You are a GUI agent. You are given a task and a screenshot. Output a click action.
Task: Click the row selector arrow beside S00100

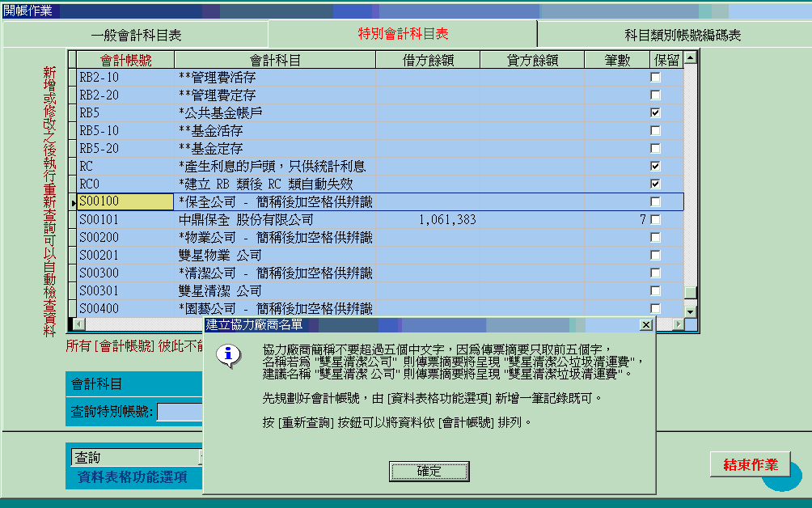(72, 201)
